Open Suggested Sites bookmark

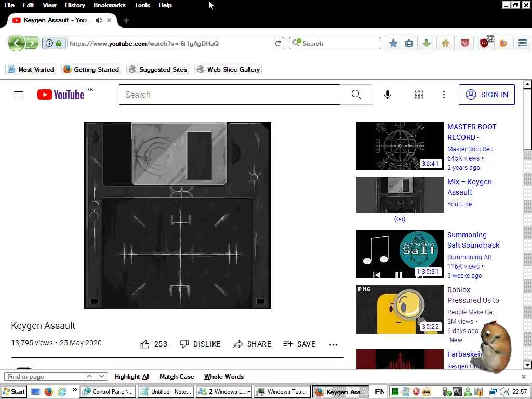click(158, 69)
